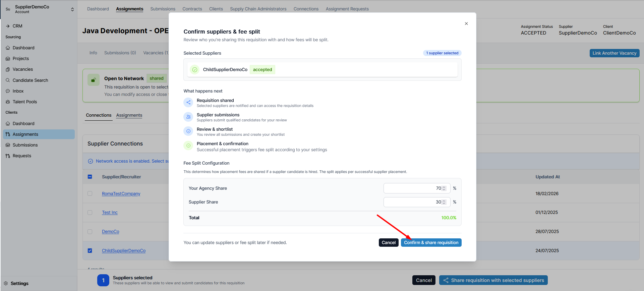The height and width of the screenshot is (291, 644).
Task: Click the Candidate Search magnifier icon
Action: [x=8, y=80]
